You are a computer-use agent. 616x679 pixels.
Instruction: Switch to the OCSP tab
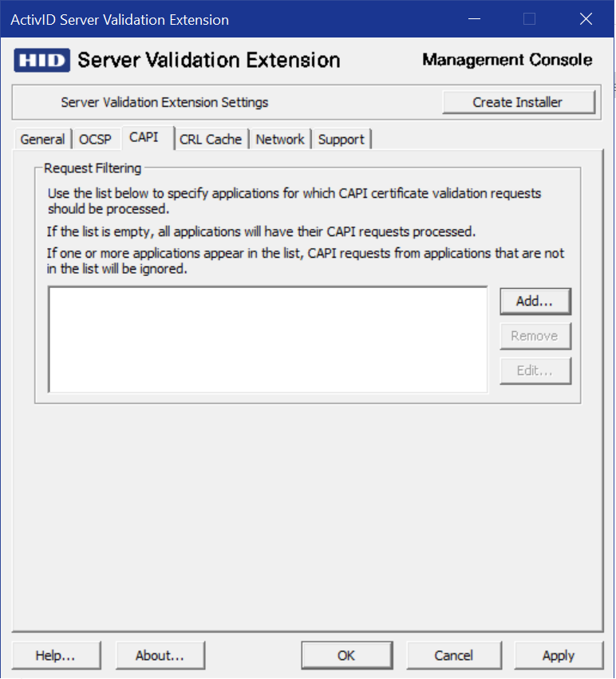95,140
